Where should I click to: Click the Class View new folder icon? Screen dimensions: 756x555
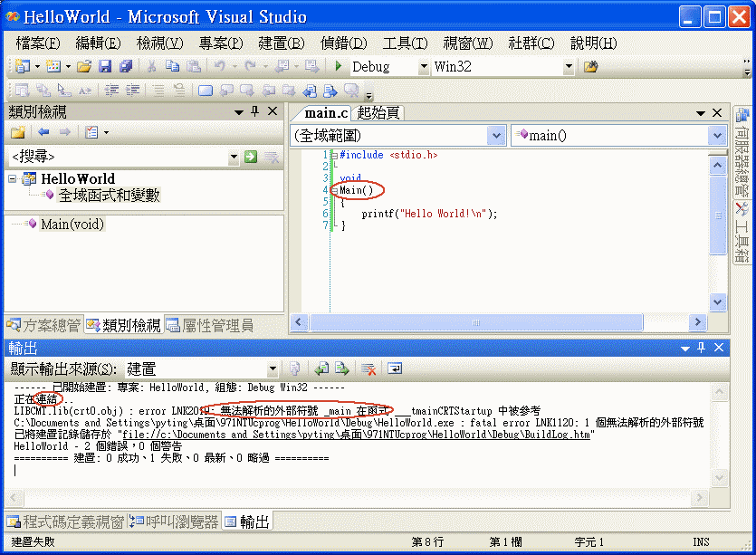pyautogui.click(x=18, y=132)
